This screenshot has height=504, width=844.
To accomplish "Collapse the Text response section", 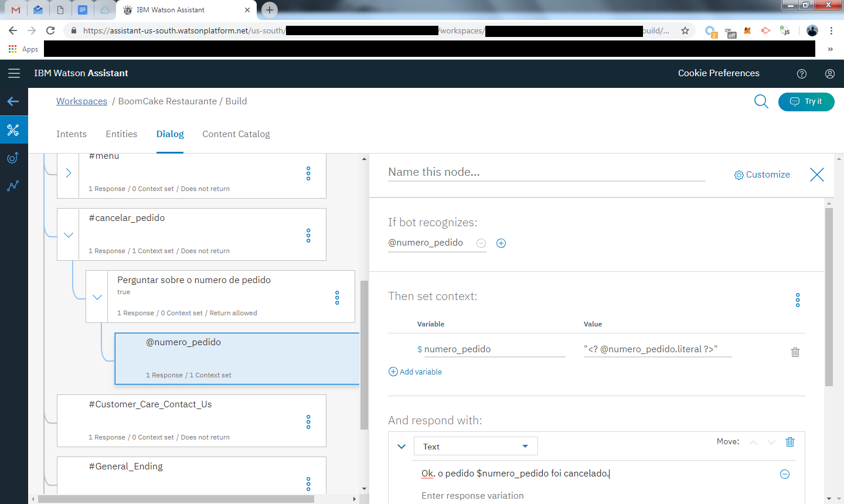I will click(401, 447).
